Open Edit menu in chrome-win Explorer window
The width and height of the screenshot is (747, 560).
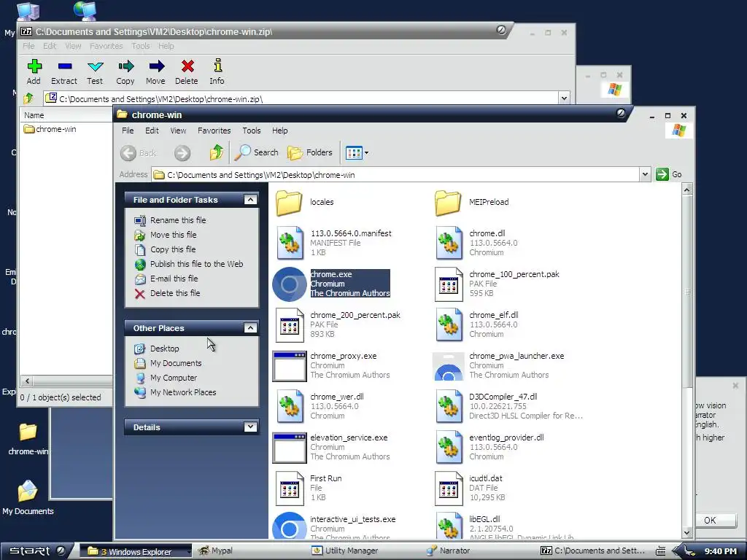click(152, 131)
